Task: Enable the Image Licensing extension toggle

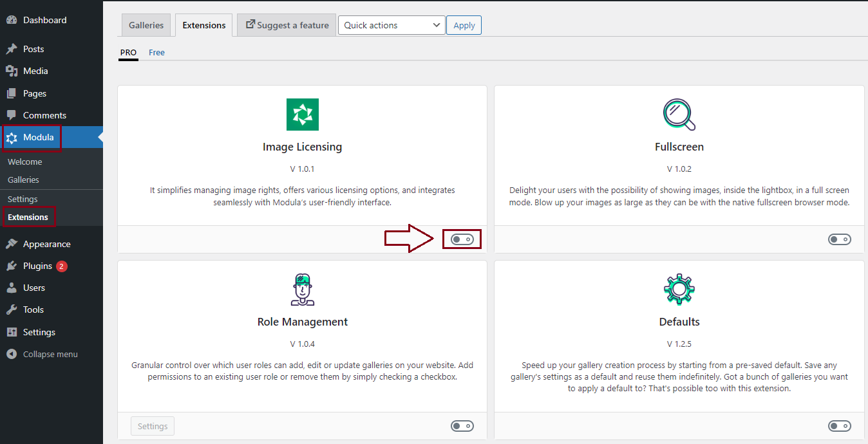Action: point(462,239)
